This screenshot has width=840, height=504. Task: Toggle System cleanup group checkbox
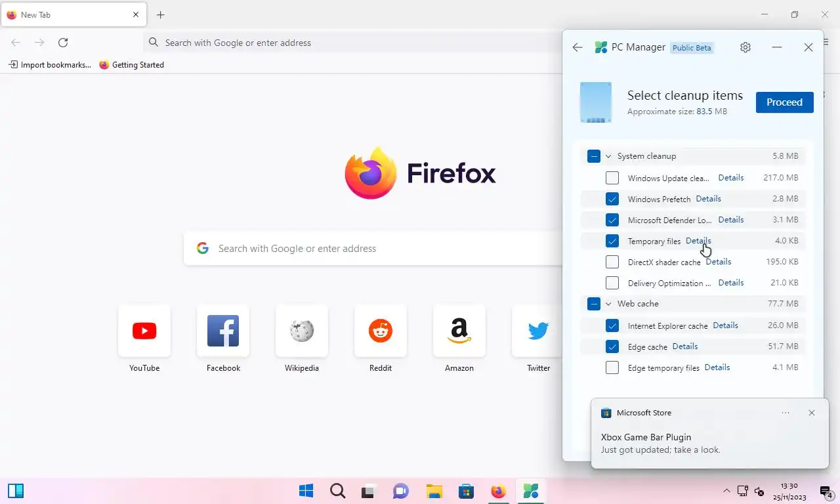coord(593,156)
